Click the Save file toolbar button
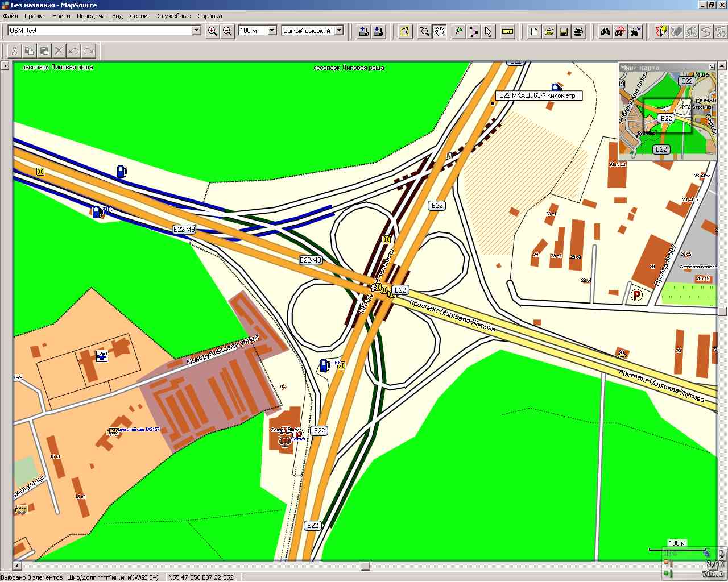Image resolution: width=728 pixels, height=582 pixels. pos(564,31)
